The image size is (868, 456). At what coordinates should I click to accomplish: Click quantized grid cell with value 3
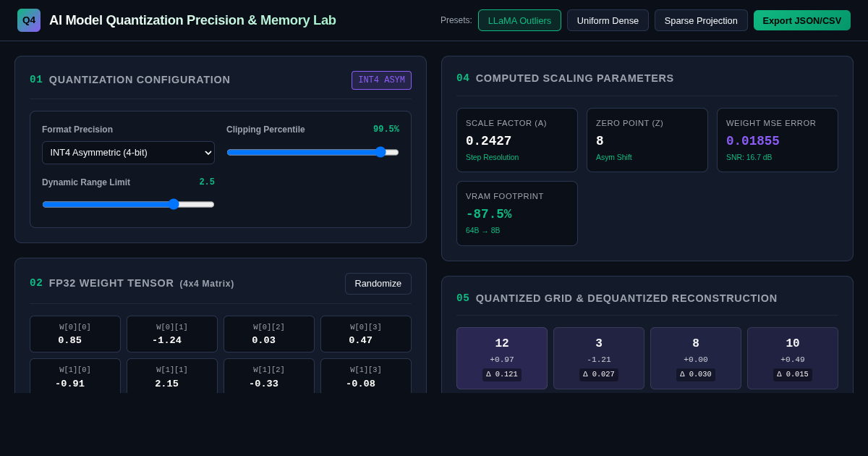pos(599,358)
